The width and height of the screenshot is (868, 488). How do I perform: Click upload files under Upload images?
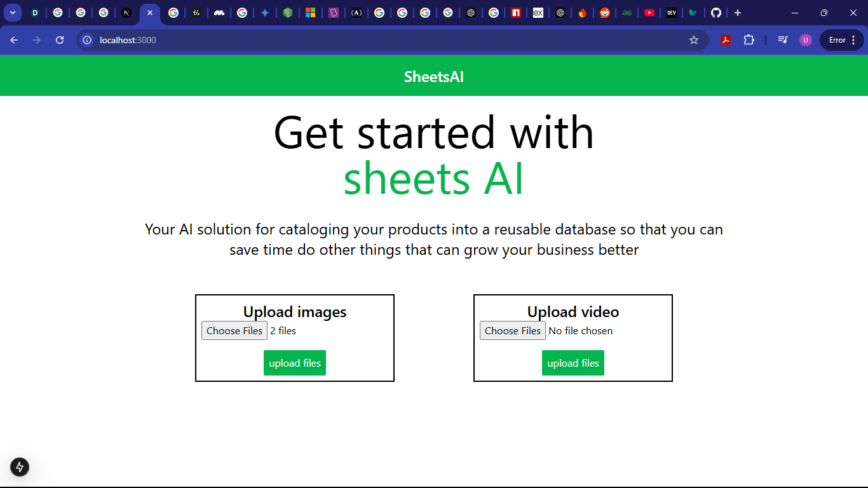(x=295, y=363)
